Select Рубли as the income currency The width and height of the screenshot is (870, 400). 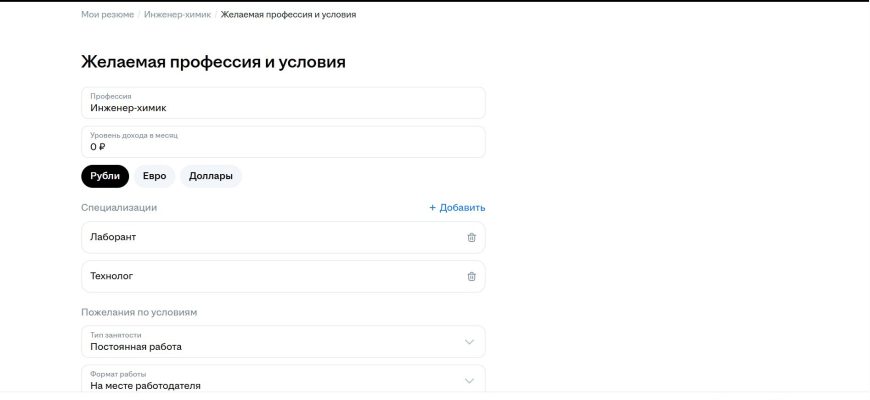105,176
